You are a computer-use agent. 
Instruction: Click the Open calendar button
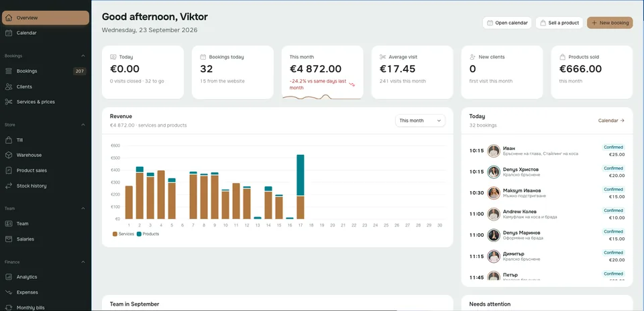507,23
